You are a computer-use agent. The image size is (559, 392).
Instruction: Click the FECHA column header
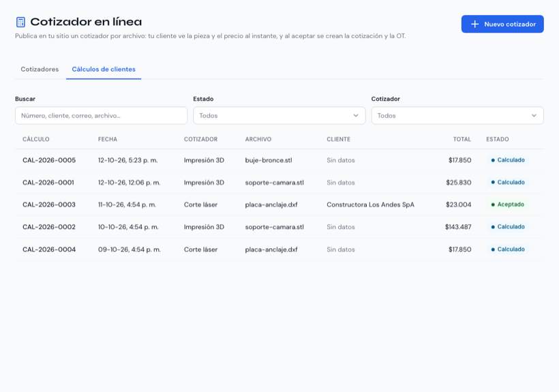108,139
